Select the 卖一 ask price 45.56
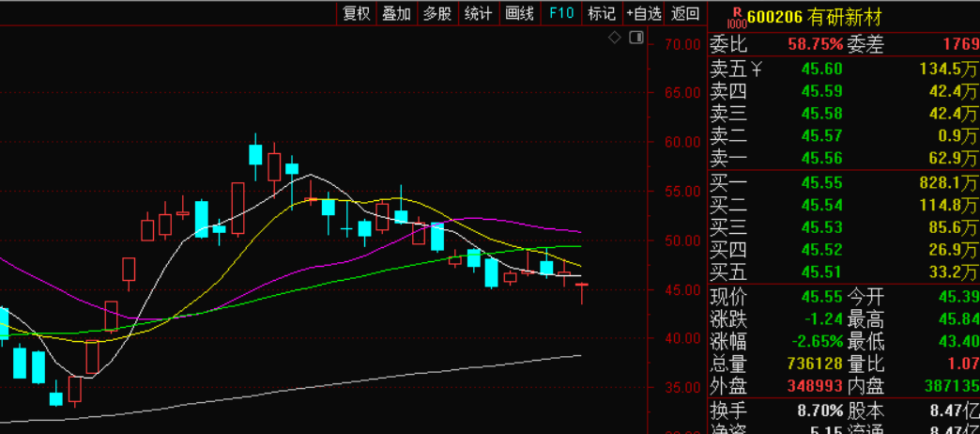This screenshot has height=434, width=980. pyautogui.click(x=821, y=158)
